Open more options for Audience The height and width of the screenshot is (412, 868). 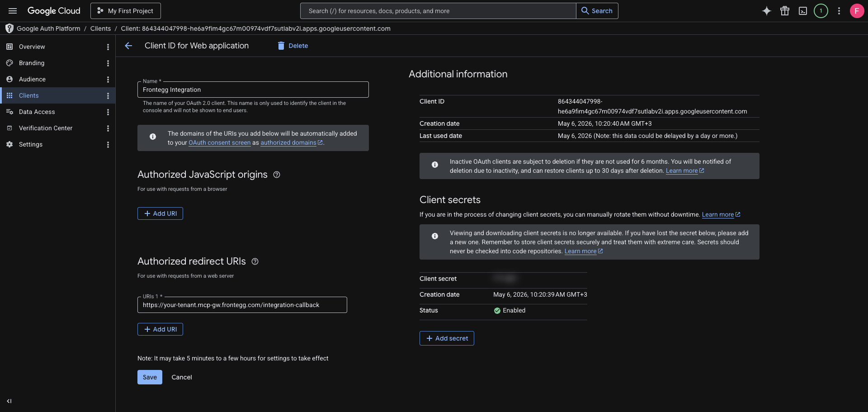(x=108, y=79)
